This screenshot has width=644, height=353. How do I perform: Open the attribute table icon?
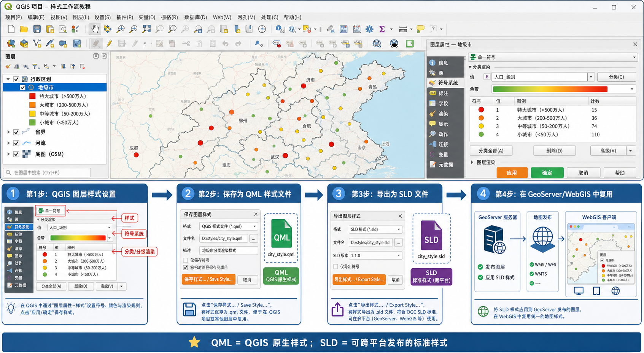[x=343, y=29]
